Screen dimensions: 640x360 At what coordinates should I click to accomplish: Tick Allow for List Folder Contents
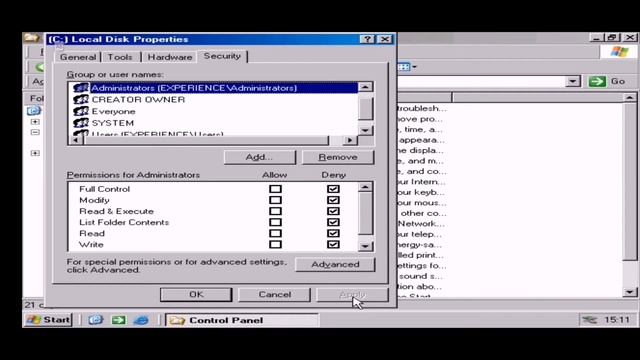276,222
